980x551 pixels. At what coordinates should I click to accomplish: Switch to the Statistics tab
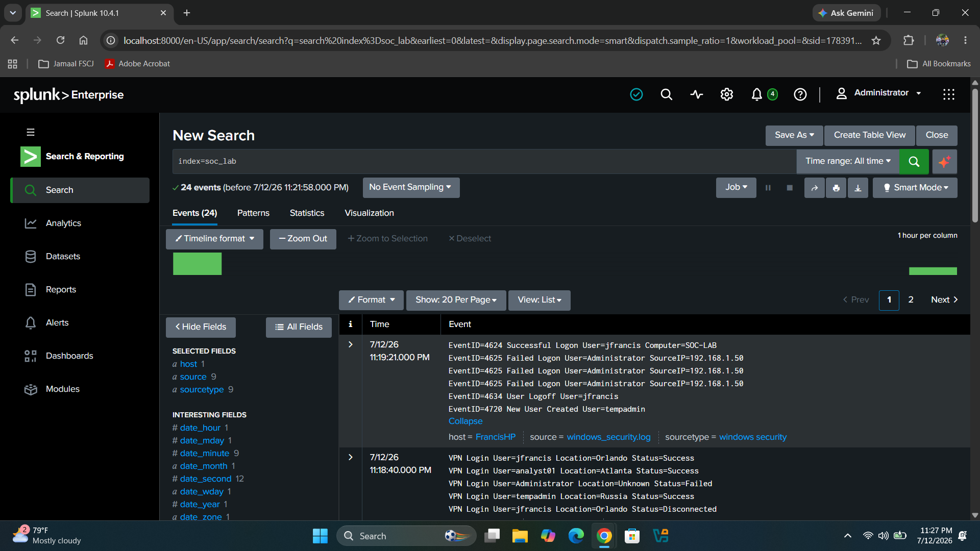[307, 213]
